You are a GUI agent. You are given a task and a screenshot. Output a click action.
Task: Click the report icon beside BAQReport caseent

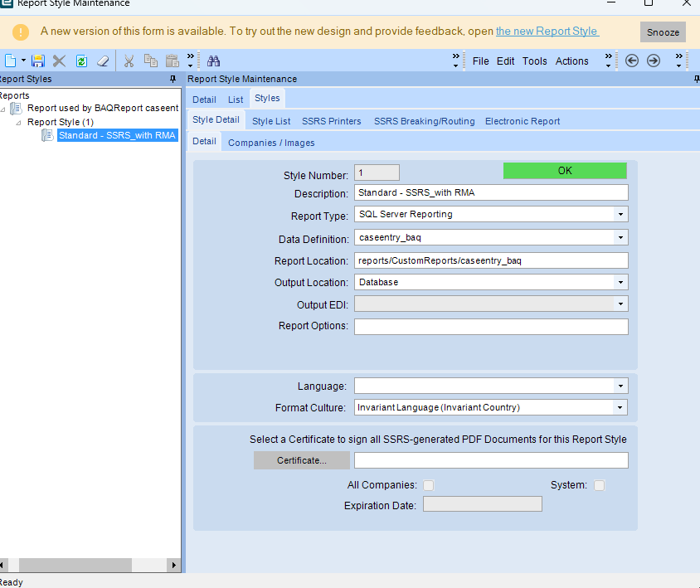[16, 108]
